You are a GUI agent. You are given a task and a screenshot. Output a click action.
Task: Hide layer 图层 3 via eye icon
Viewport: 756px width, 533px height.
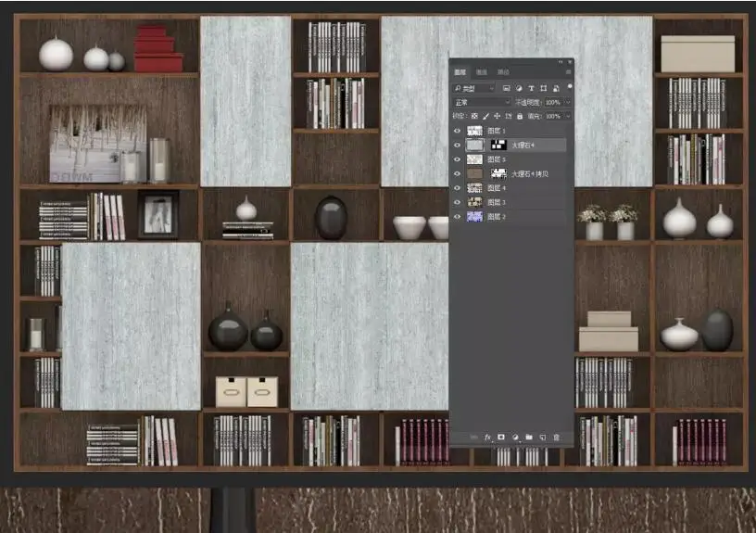[x=457, y=202]
